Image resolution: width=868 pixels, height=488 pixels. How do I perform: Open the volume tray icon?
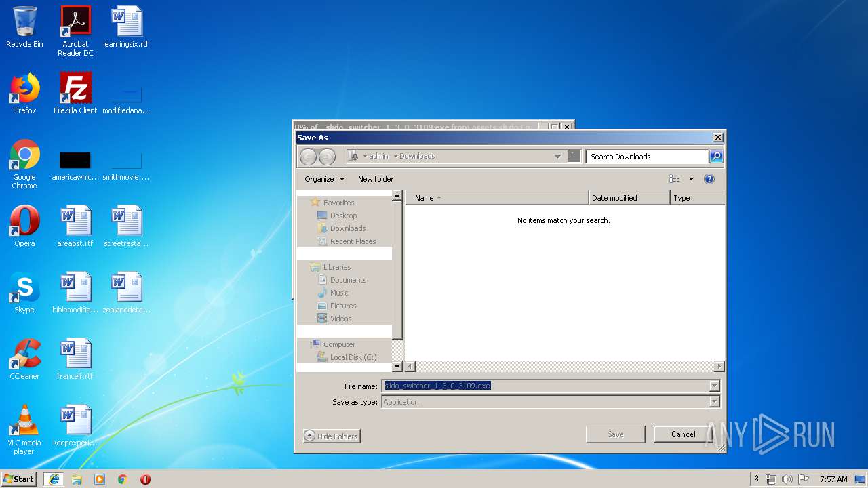pyautogui.click(x=787, y=479)
